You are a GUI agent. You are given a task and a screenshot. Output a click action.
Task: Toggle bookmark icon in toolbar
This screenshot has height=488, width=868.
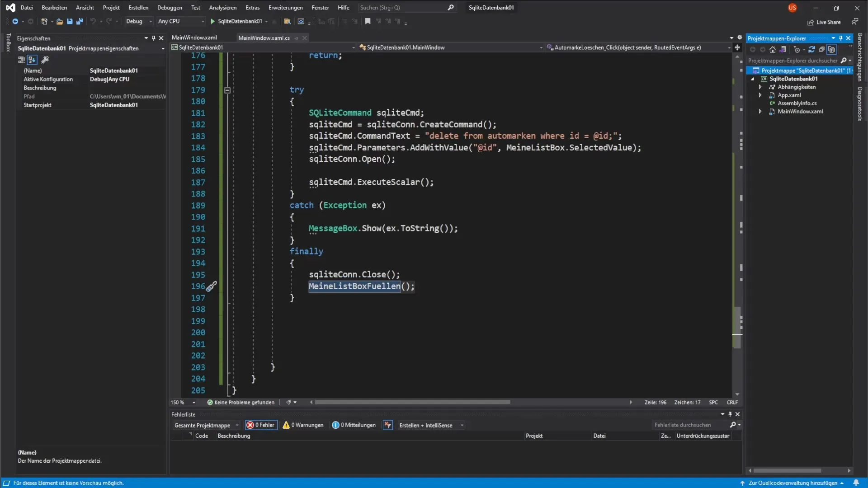click(368, 21)
